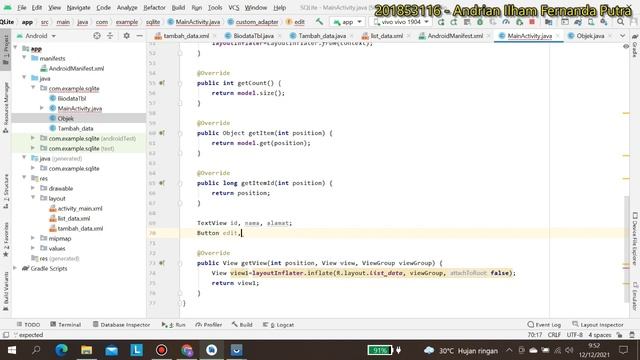Open the Event Log panel
The height and width of the screenshot is (360, 640).
tap(544, 324)
